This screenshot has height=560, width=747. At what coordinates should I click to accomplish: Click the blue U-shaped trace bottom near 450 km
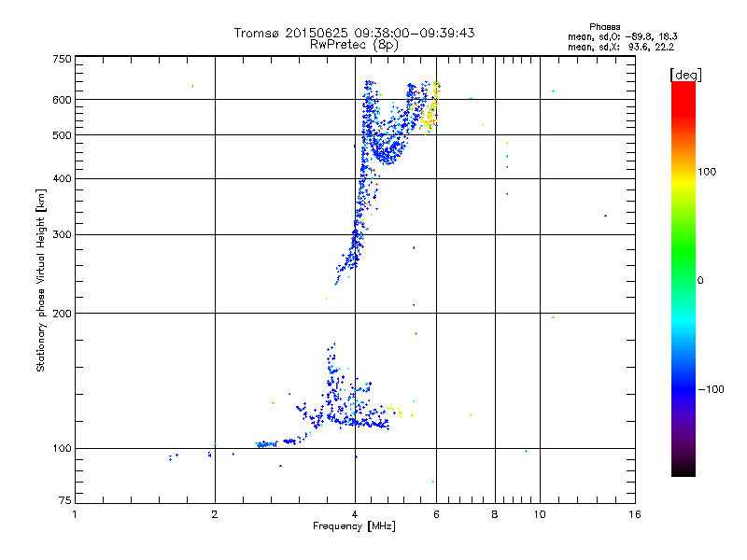(x=388, y=155)
